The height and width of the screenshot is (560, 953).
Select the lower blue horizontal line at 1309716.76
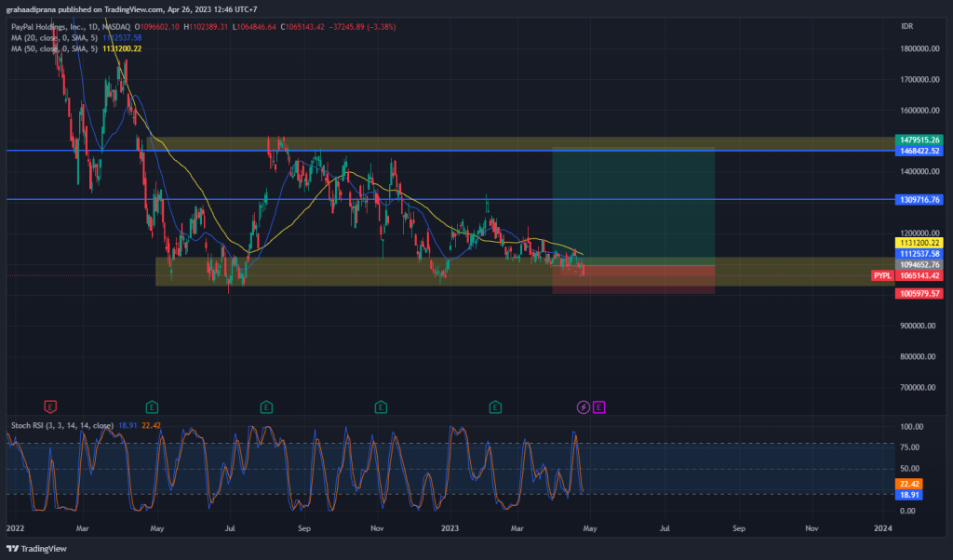pos(450,199)
